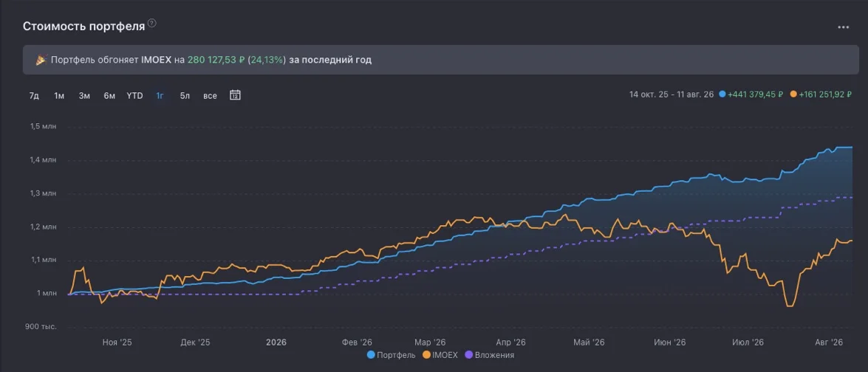The image size is (868, 372).
Task: Click the party popper emoji in the banner
Action: [x=41, y=60]
